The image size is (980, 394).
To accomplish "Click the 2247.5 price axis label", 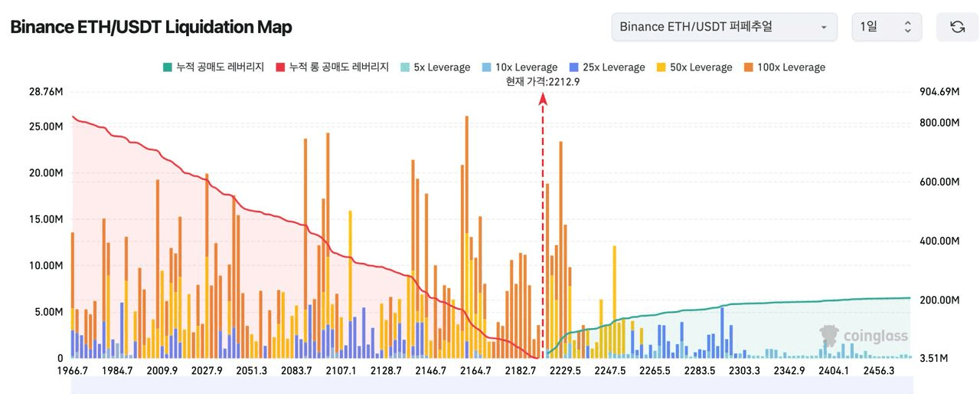I will (610, 371).
